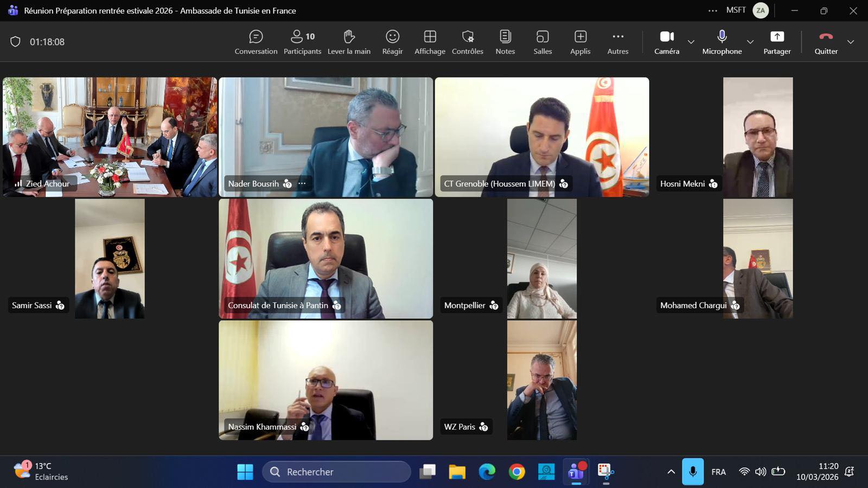The width and height of the screenshot is (868, 488).
Task: Click Quitter to leave the meeting
Action: pyautogui.click(x=826, y=42)
